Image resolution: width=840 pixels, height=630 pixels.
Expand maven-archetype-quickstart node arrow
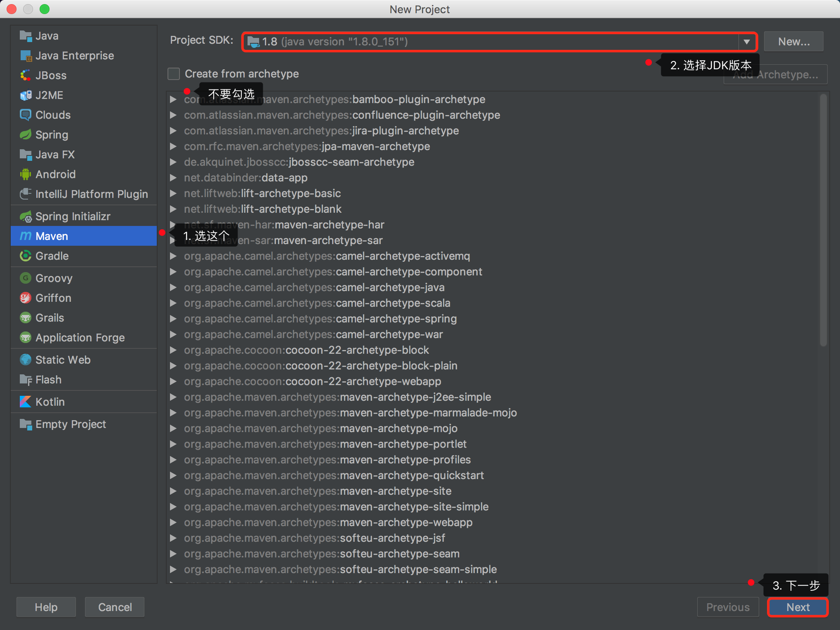(x=173, y=475)
